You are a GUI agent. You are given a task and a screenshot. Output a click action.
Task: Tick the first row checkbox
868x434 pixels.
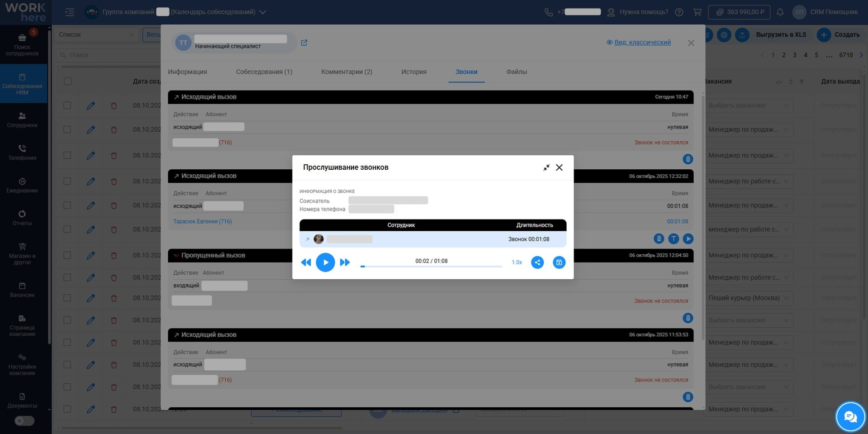[x=67, y=105]
